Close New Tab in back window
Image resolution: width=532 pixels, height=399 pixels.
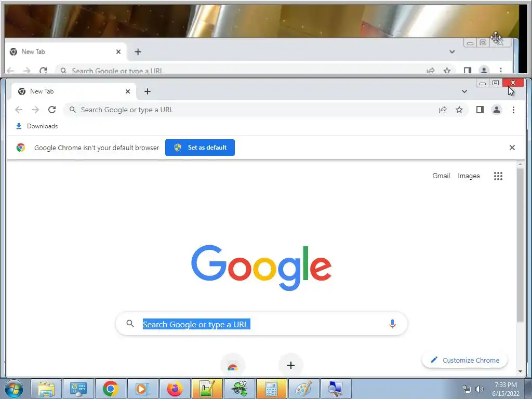pyautogui.click(x=118, y=51)
